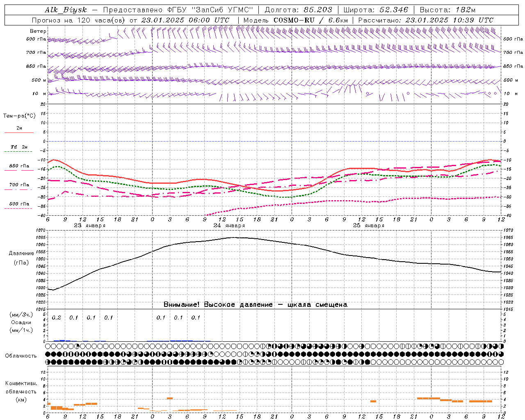
Task: Click the '0.2' precipitation amount value
Action: click(56, 318)
